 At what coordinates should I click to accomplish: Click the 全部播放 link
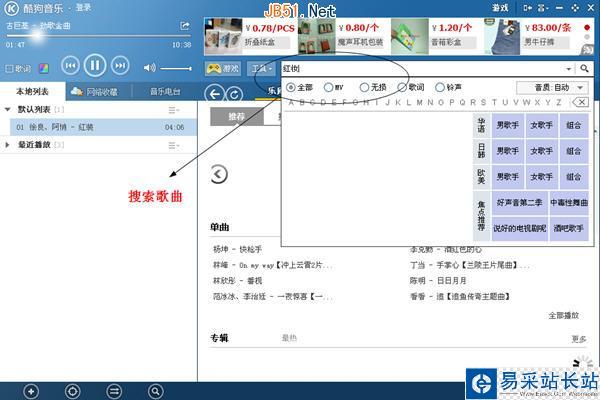[x=564, y=316]
